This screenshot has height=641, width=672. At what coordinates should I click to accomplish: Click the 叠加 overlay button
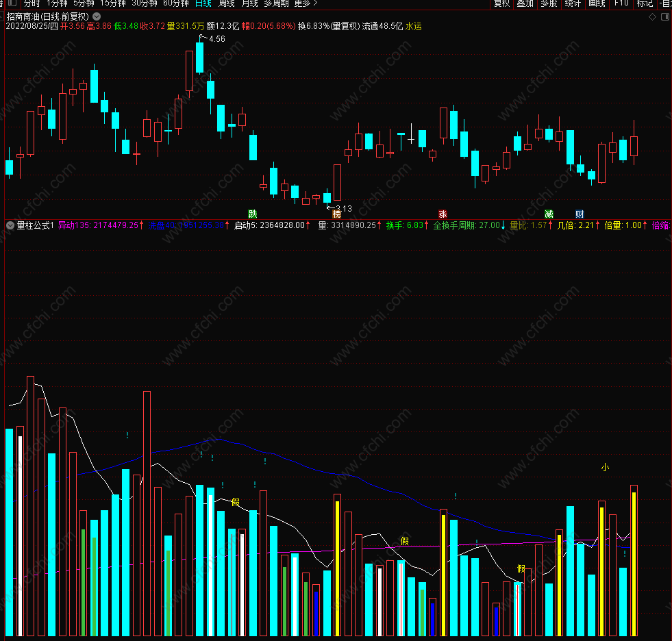(525, 3)
